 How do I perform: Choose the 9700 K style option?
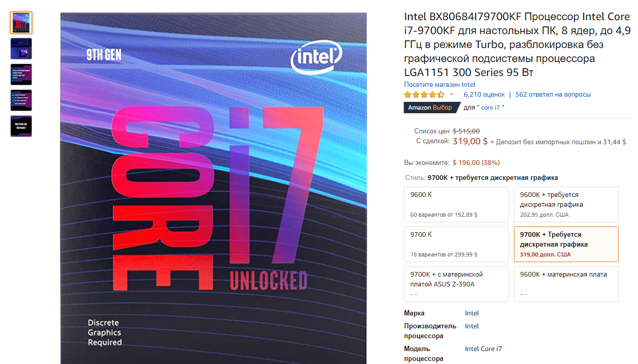(x=456, y=244)
